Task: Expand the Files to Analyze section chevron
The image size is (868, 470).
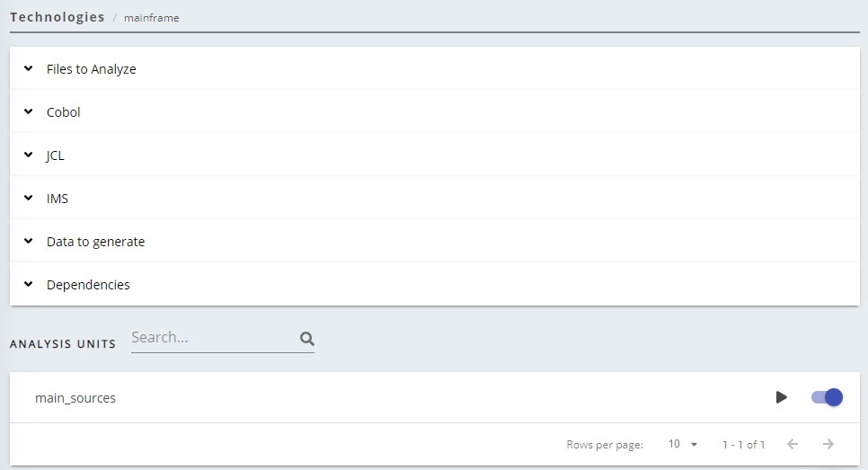Action: (29, 68)
